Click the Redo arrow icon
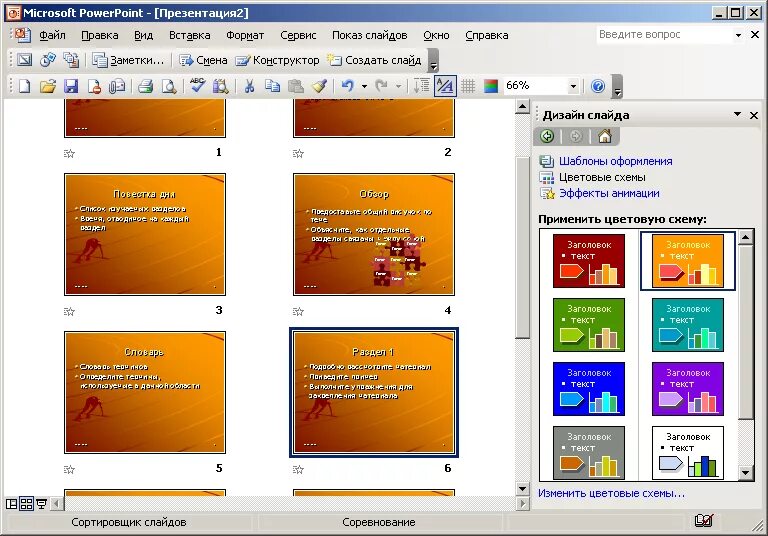Viewport: 768px width, 536px height. [x=382, y=86]
